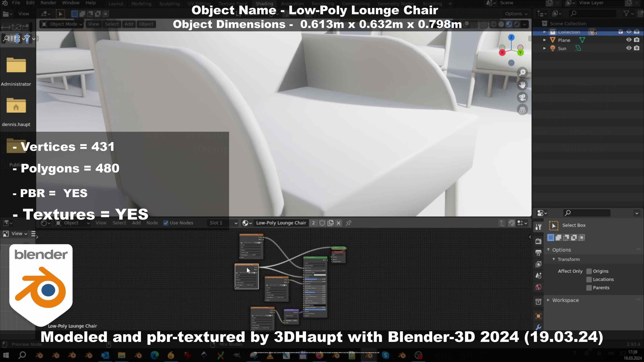The image size is (644, 362).
Task: Expand the Collection tree row
Action: [545, 32]
